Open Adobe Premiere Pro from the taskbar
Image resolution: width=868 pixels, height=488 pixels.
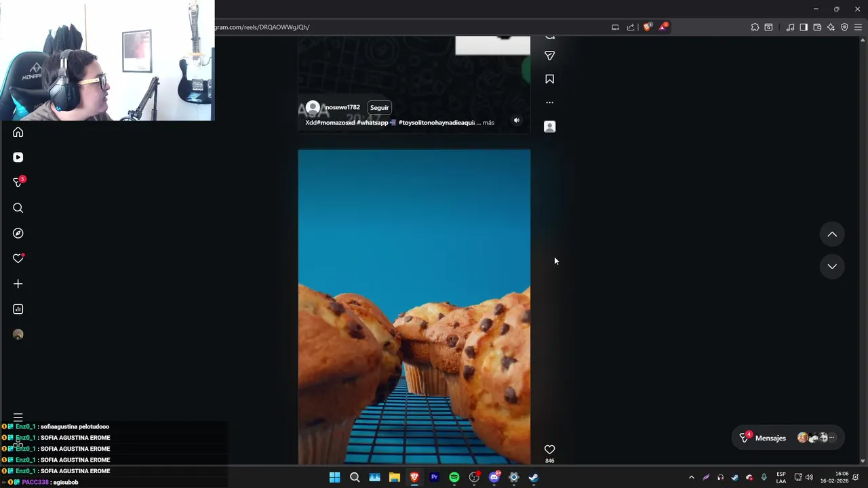tap(435, 477)
